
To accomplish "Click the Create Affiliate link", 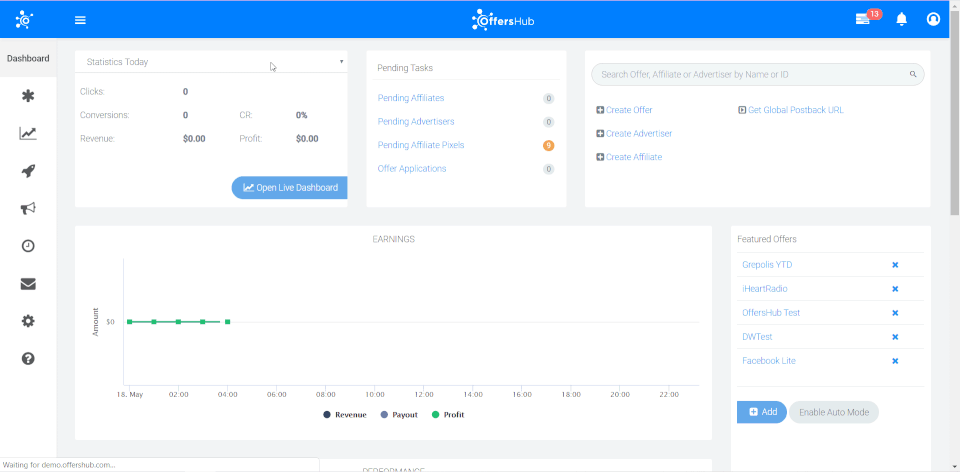I will point(629,157).
